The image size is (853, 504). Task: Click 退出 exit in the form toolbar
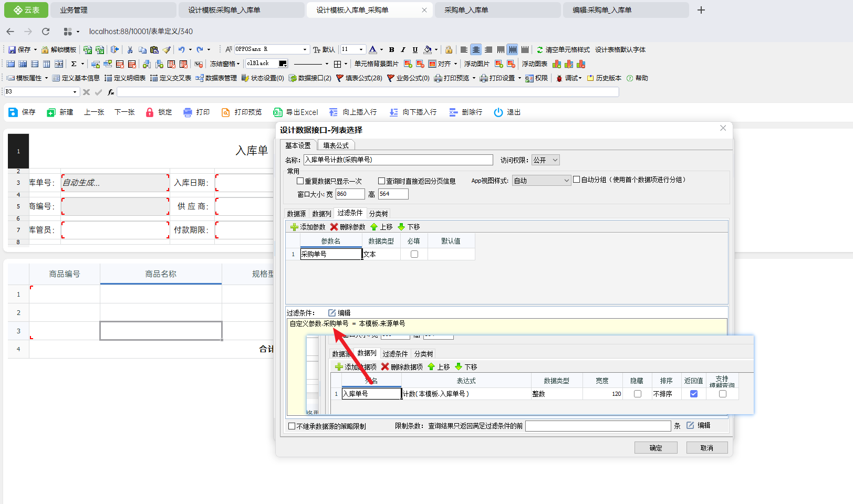[x=507, y=112]
